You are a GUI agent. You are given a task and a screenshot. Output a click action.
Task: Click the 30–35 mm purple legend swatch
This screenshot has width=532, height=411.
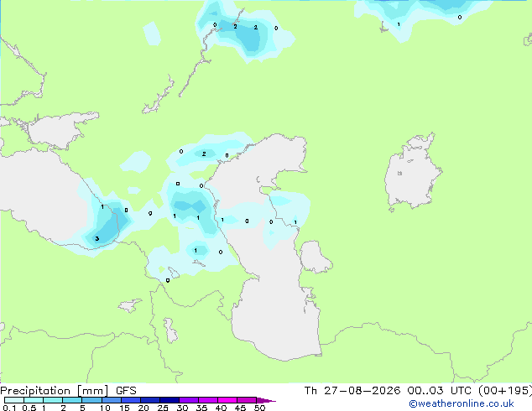pos(189,400)
